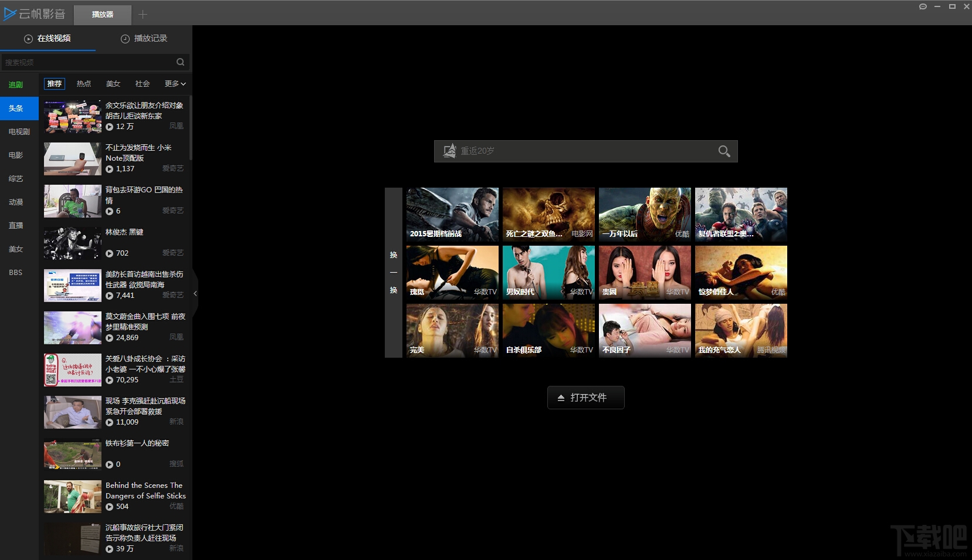This screenshot has width=972, height=560.
Task: Select the 社会 category tab
Action: pos(143,84)
